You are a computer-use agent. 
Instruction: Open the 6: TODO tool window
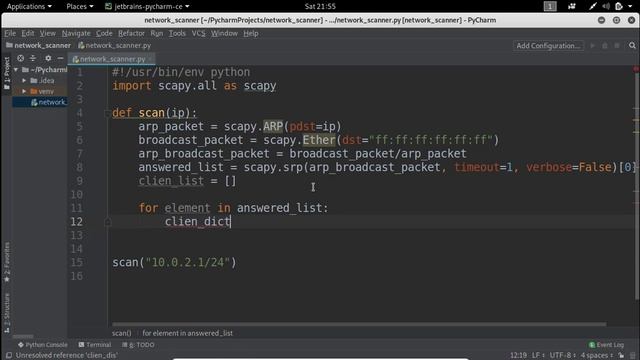point(138,345)
